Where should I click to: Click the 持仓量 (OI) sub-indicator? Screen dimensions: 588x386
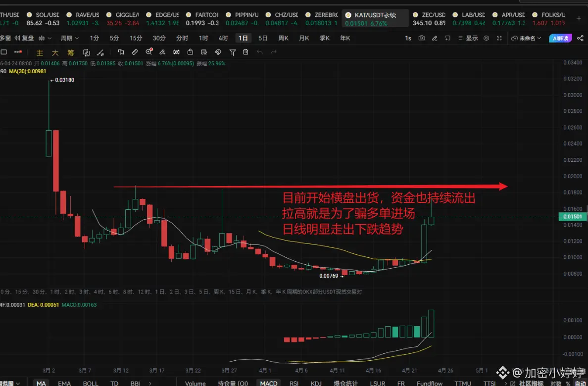click(x=233, y=383)
